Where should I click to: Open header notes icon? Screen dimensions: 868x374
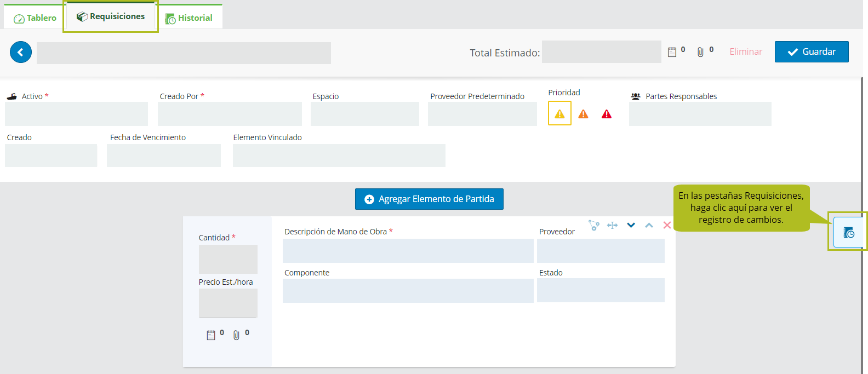[x=672, y=52]
